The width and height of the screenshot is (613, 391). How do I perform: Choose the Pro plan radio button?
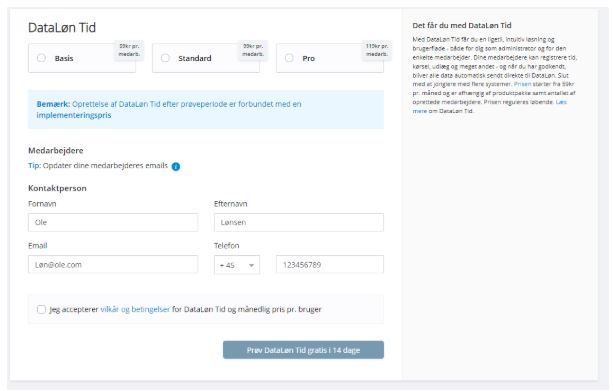(x=289, y=58)
